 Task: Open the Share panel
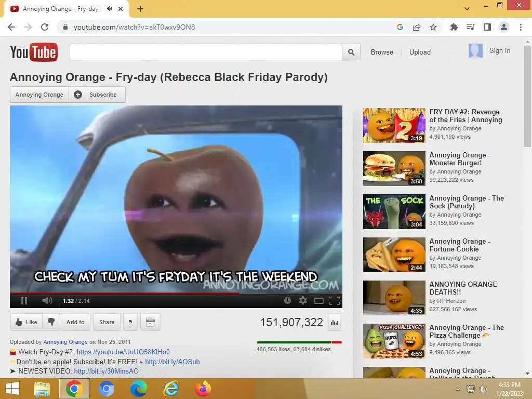(x=107, y=322)
